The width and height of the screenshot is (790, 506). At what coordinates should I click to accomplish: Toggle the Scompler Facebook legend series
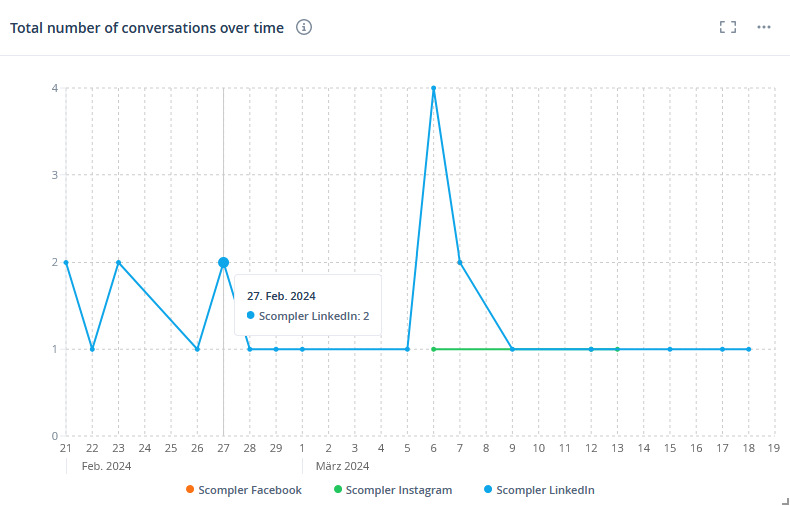[249, 490]
